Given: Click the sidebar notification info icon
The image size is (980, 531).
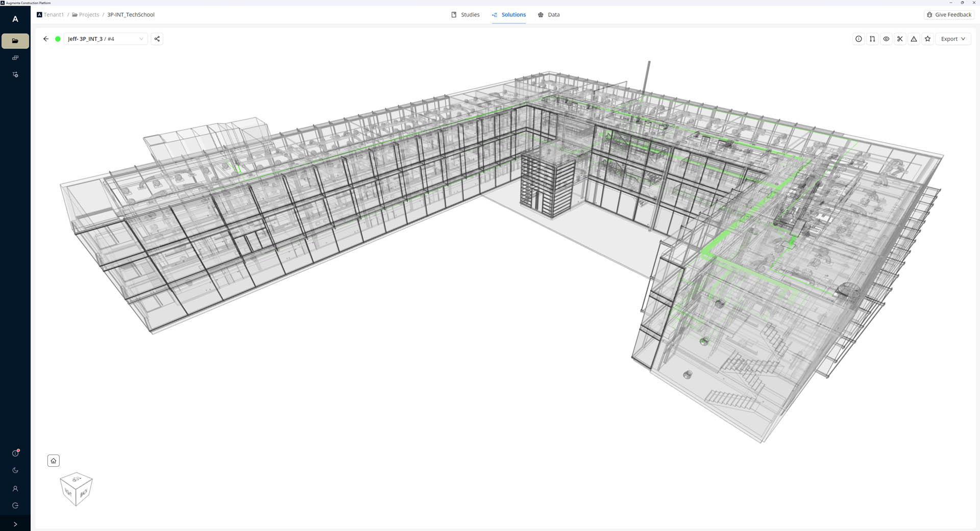Looking at the screenshot, I should [x=15, y=453].
